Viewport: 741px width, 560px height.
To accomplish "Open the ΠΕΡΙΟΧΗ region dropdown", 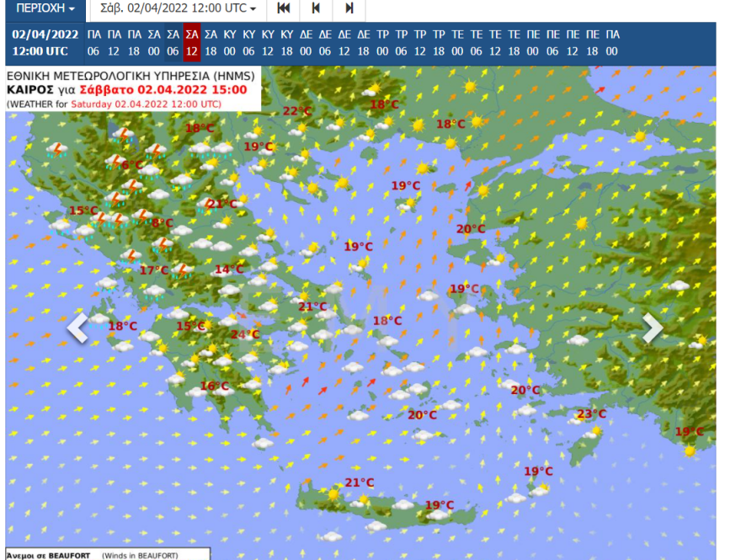I will pyautogui.click(x=45, y=8).
